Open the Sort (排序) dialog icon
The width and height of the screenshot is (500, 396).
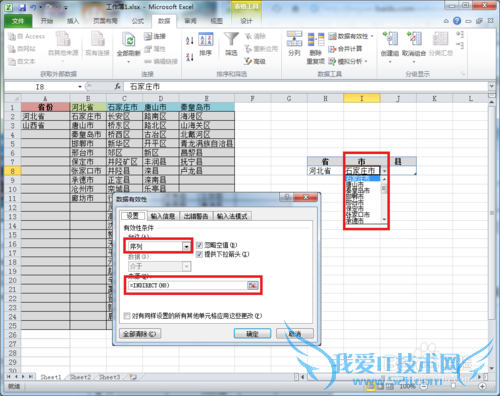tap(206, 40)
